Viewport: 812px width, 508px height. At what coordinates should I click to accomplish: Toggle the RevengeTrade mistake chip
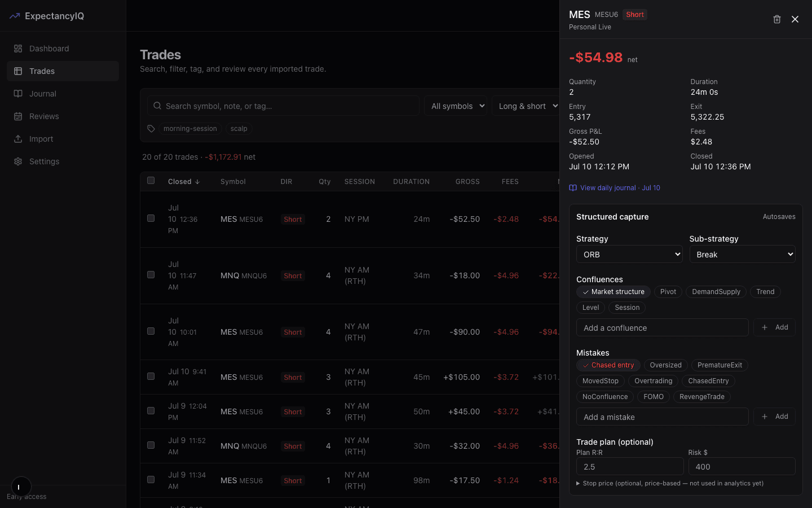702,397
